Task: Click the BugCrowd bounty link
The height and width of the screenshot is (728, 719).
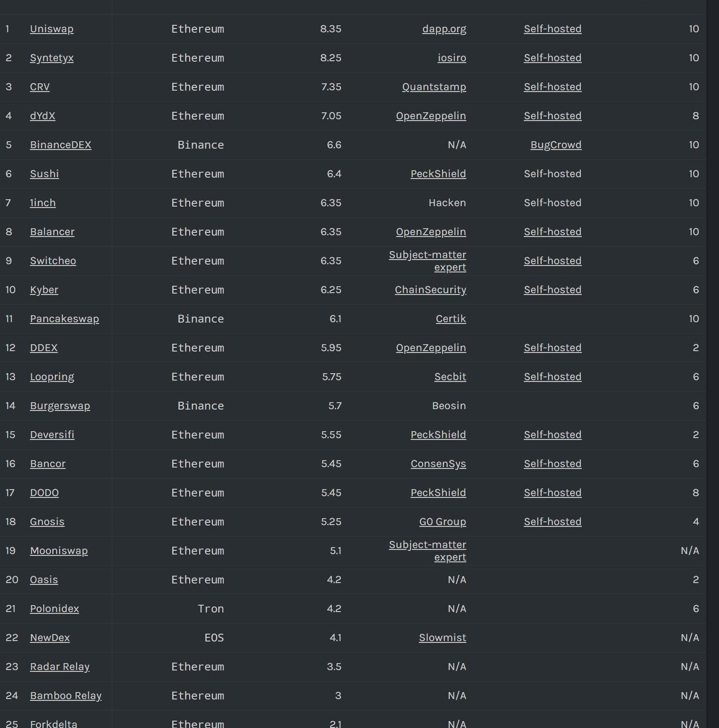Action: pyautogui.click(x=556, y=145)
